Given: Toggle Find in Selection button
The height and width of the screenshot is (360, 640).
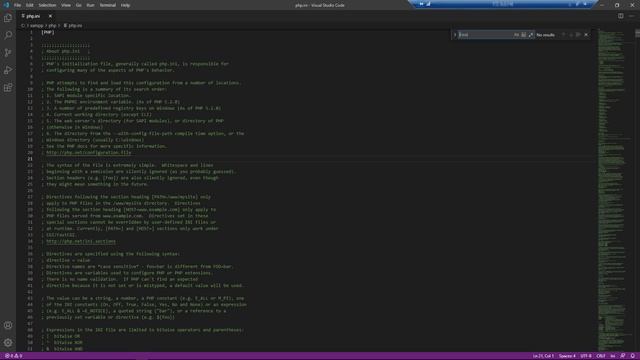Looking at the screenshot, I should [x=578, y=35].
